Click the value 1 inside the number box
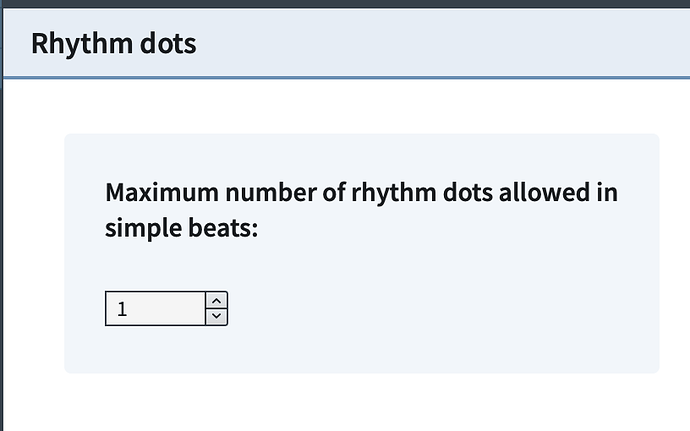The height and width of the screenshot is (431, 690). (122, 309)
